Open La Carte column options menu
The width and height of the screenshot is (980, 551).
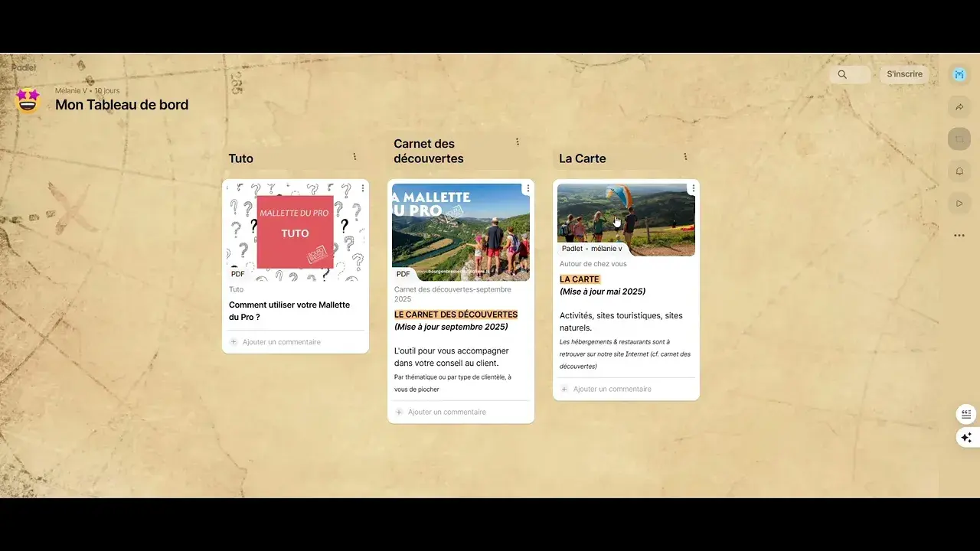(685, 157)
